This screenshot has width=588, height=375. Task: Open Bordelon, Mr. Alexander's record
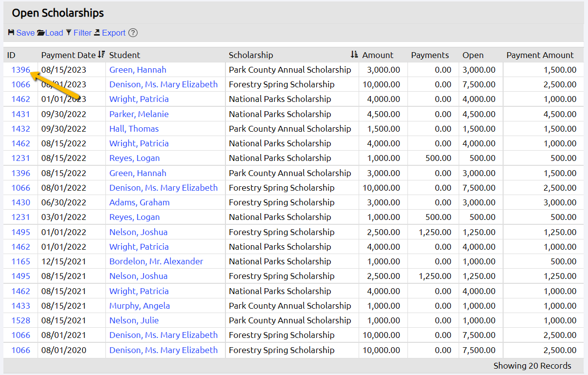point(156,261)
